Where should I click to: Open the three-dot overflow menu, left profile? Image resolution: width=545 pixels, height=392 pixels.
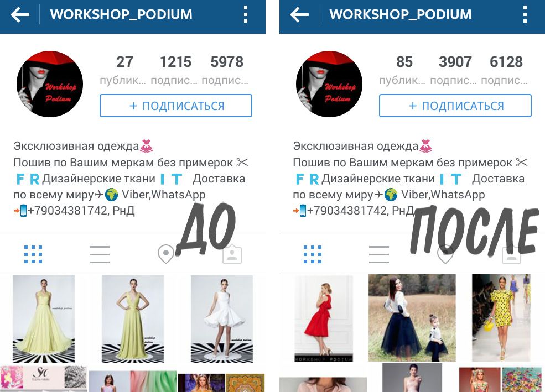[246, 14]
